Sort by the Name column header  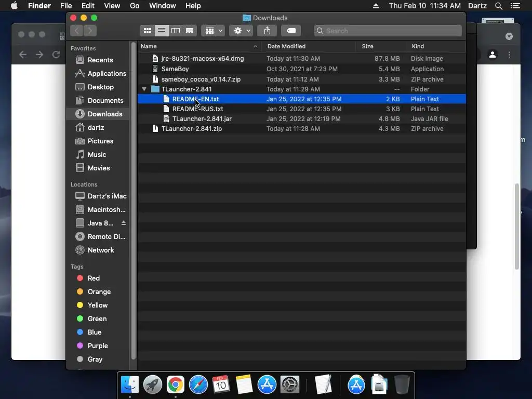tap(199, 46)
